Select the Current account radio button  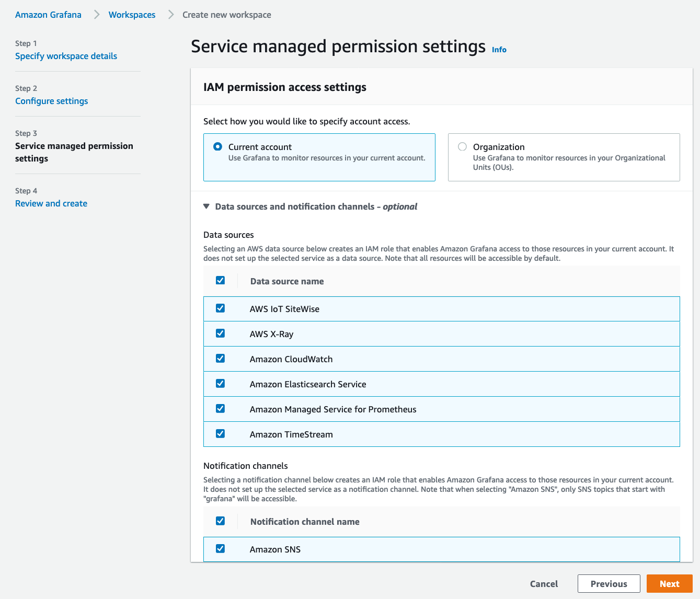point(217,146)
